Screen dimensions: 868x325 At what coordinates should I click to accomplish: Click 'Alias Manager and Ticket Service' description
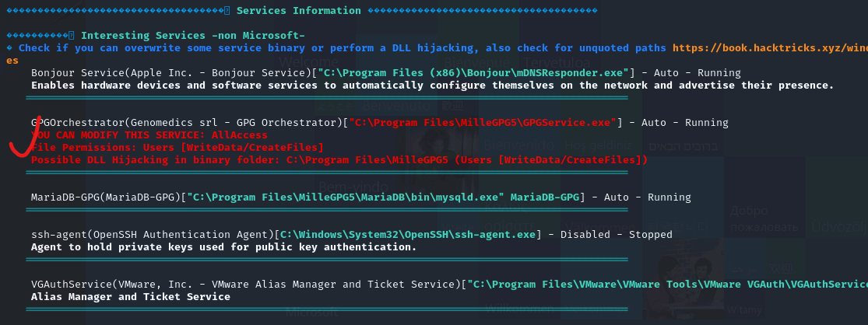click(131, 297)
